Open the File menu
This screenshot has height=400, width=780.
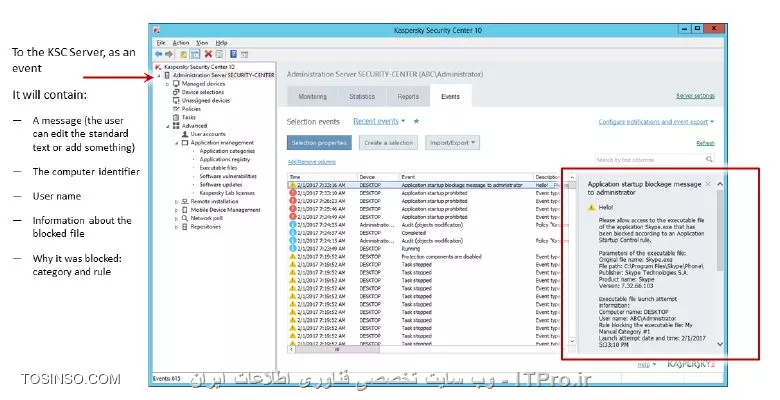pos(161,43)
